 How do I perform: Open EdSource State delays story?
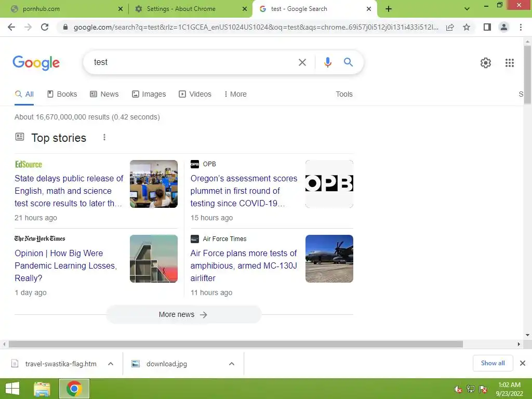(69, 191)
